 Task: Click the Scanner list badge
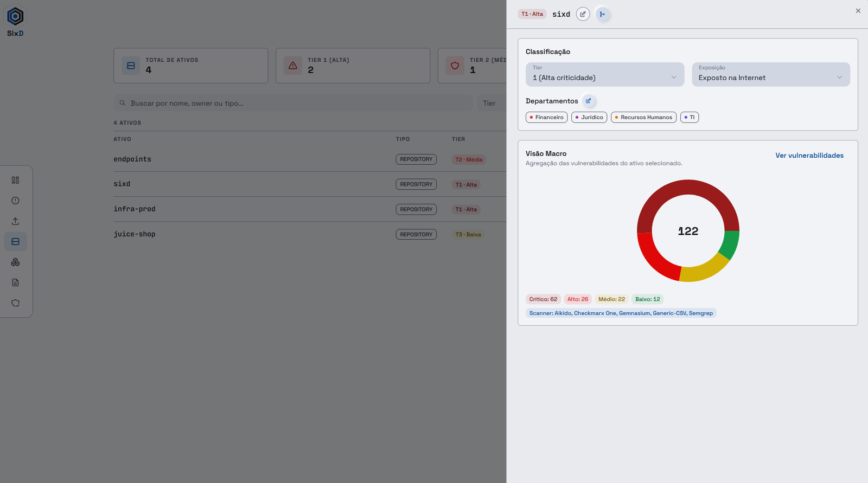(621, 313)
